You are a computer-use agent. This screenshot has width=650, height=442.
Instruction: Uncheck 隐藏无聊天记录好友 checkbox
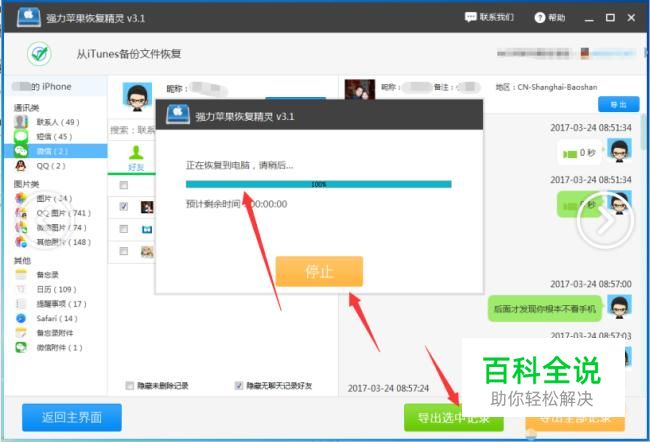point(239,386)
